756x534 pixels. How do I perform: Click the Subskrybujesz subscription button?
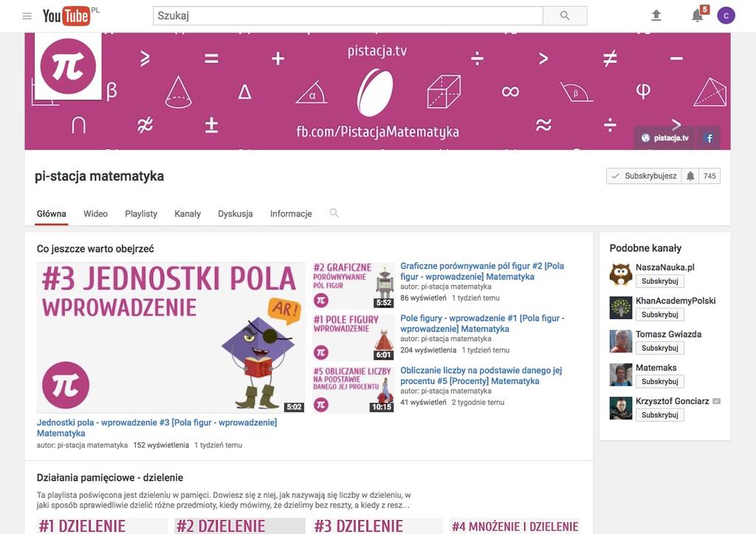pyautogui.click(x=644, y=176)
